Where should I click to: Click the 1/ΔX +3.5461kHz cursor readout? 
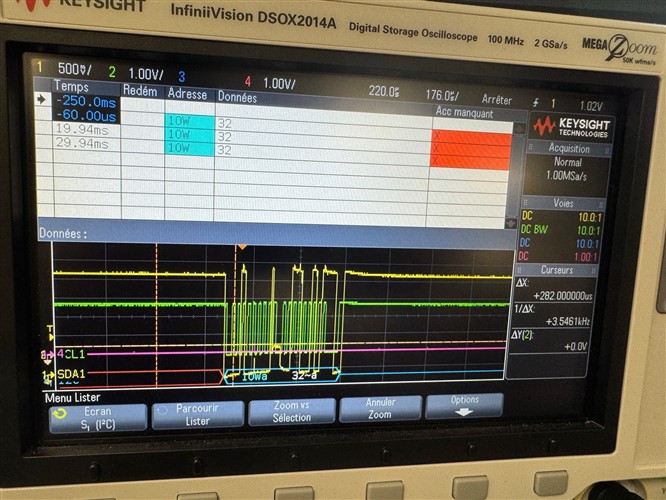(x=551, y=315)
